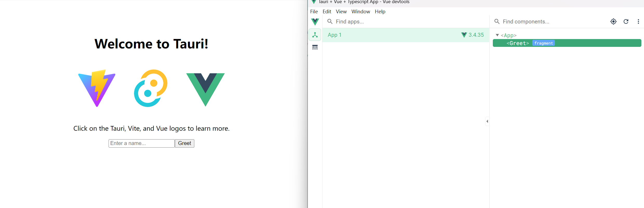This screenshot has width=644, height=208.
Task: Open the three-dot more options menu
Action: click(638, 22)
